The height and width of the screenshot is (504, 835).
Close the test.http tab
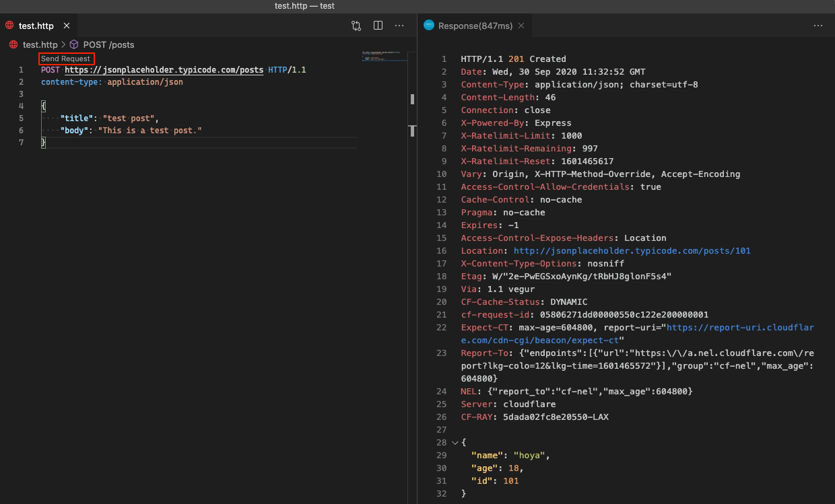click(x=67, y=26)
